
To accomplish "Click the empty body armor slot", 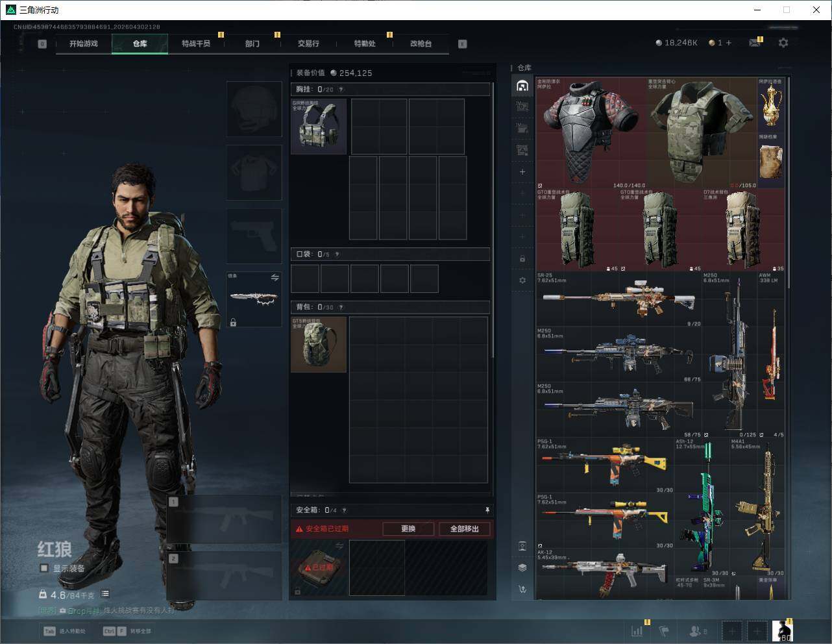I will (x=254, y=173).
